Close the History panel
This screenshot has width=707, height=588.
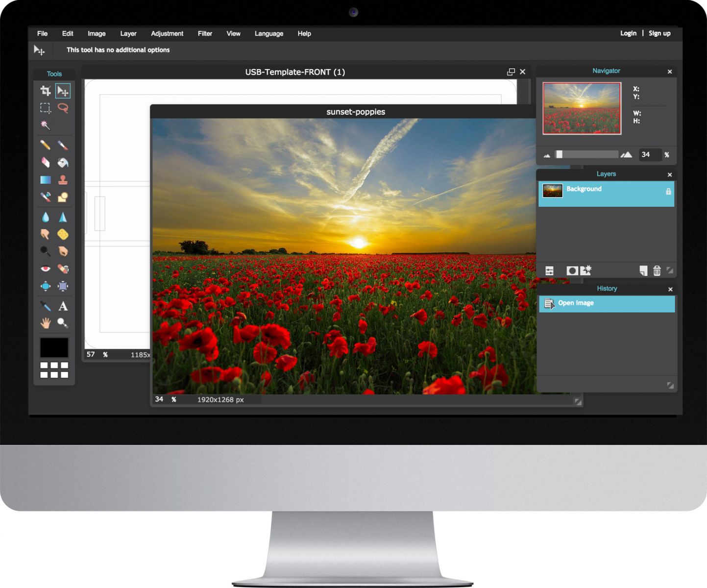(x=670, y=290)
